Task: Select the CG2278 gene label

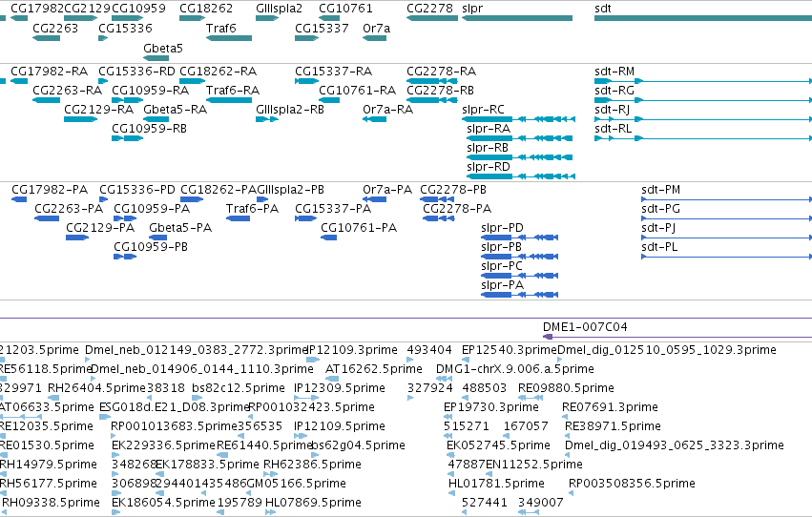Action: coord(429,9)
